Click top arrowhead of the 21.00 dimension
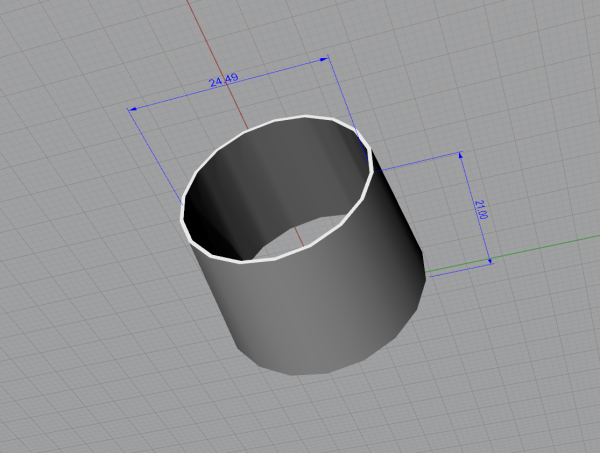 coord(460,156)
